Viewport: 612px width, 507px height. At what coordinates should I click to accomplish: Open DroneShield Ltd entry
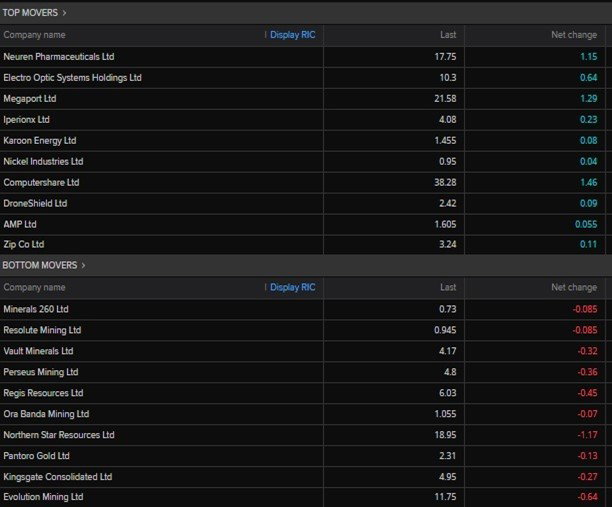(x=35, y=203)
